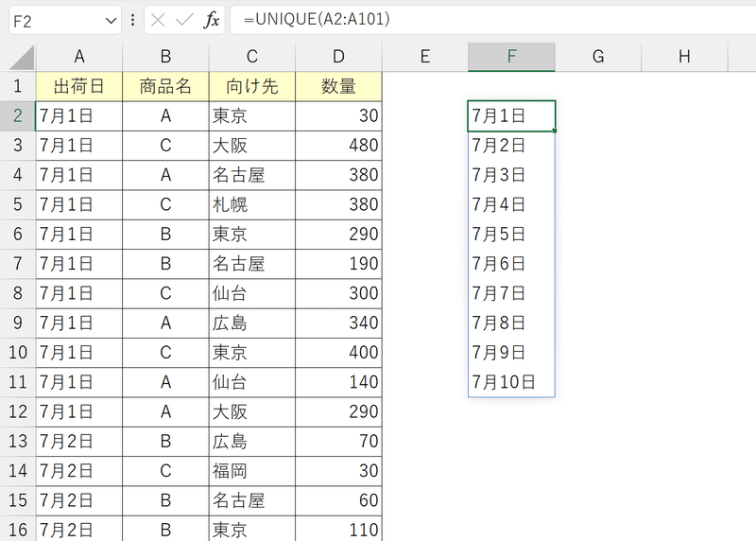The image size is (756, 541).
Task: Select the 7月10日 cell in column F
Action: [x=511, y=382]
